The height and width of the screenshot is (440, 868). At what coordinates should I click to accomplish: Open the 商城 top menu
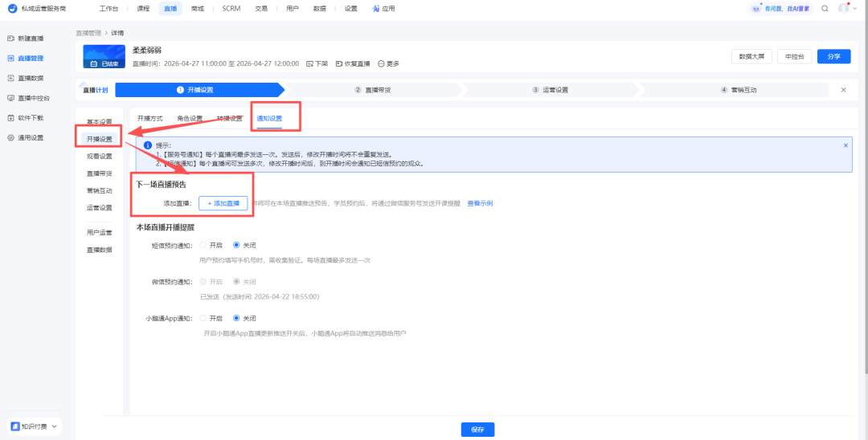pos(197,9)
